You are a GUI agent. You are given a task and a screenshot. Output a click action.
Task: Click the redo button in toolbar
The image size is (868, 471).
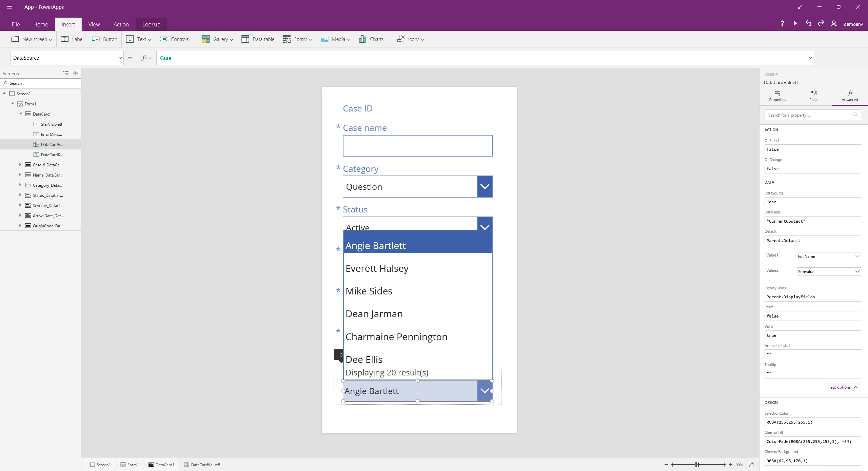(x=821, y=24)
